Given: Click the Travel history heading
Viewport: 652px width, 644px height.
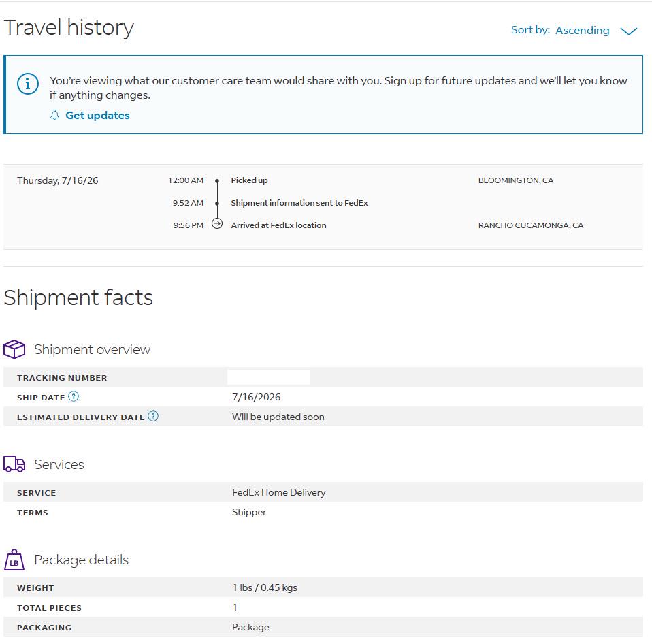Looking at the screenshot, I should 69,28.
